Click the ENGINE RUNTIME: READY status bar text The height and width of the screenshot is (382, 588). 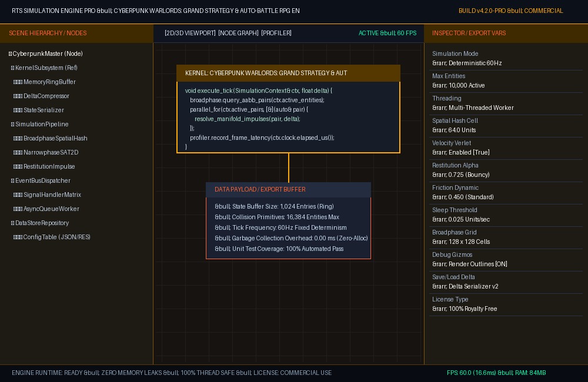pos(172,373)
